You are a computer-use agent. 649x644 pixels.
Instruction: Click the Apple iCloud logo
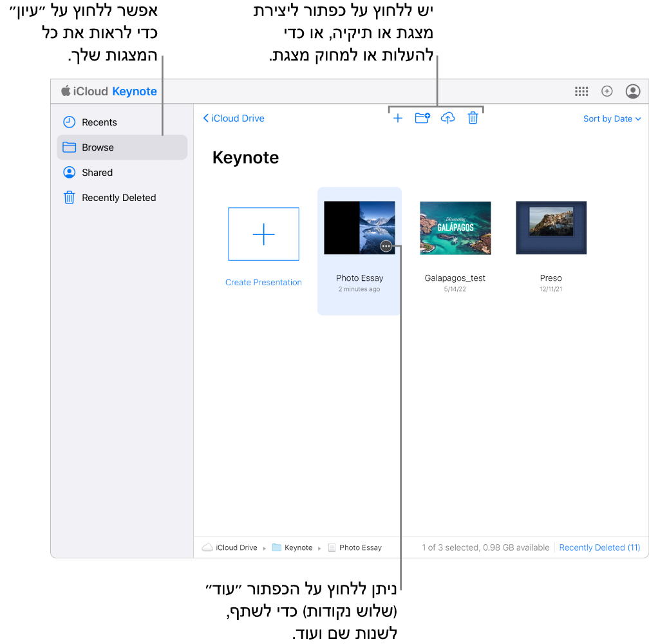tap(84, 91)
